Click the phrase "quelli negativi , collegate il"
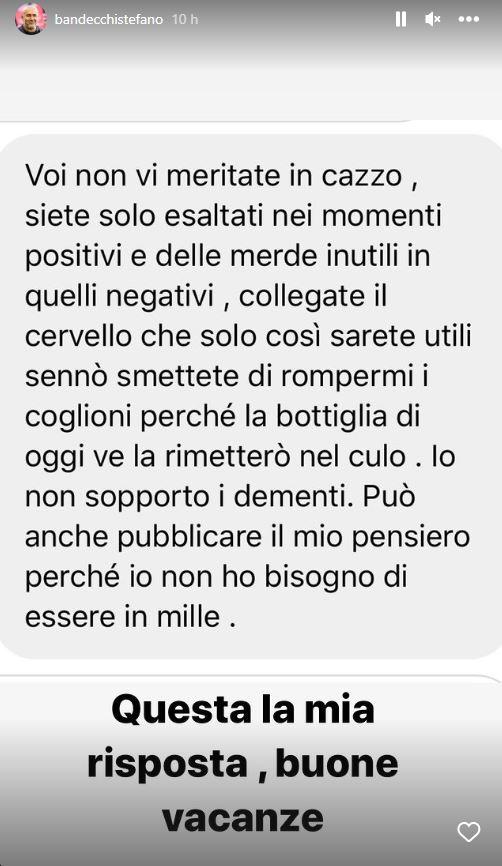 click(205, 297)
